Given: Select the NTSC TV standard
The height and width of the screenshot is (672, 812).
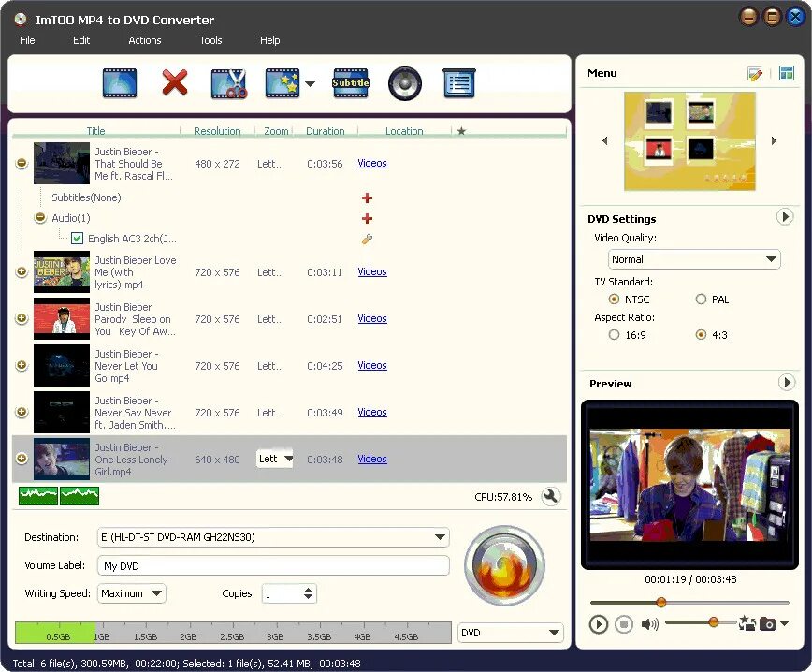Looking at the screenshot, I should [614, 299].
